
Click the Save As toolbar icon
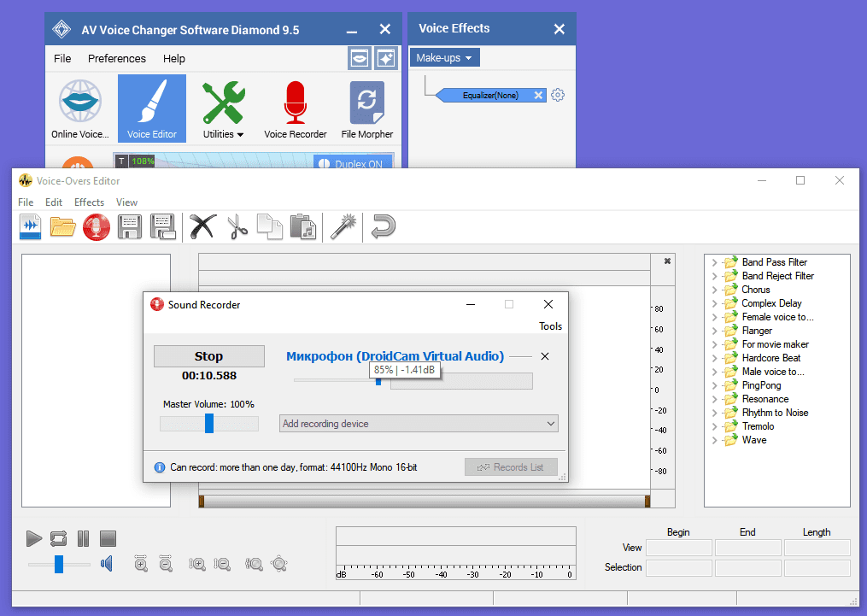click(x=163, y=226)
